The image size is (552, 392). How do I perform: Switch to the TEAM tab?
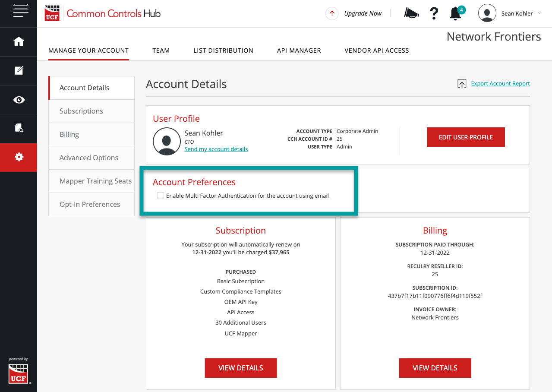click(x=161, y=51)
